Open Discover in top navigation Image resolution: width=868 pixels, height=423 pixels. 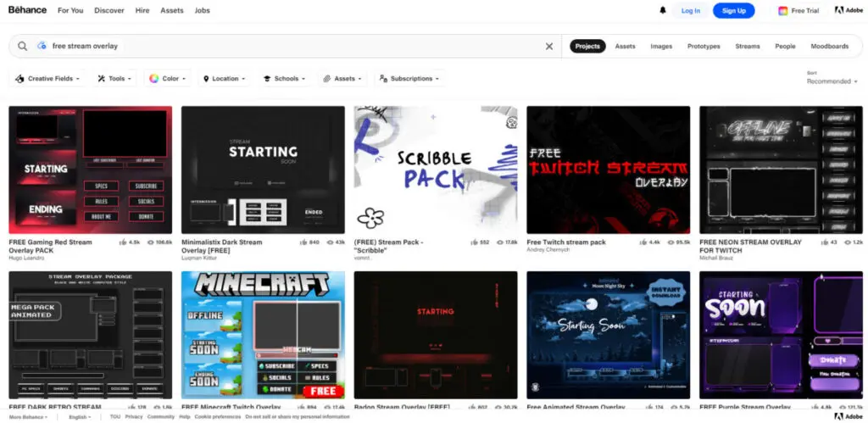pos(109,10)
